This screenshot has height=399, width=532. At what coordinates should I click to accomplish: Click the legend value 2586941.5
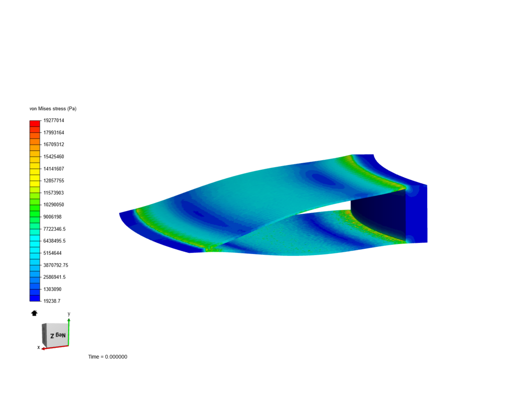click(54, 277)
